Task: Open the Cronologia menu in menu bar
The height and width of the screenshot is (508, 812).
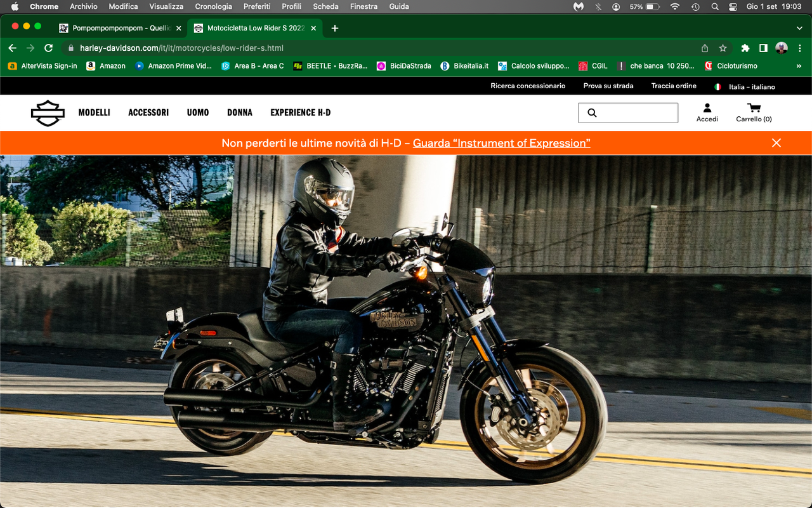Action: (x=214, y=6)
